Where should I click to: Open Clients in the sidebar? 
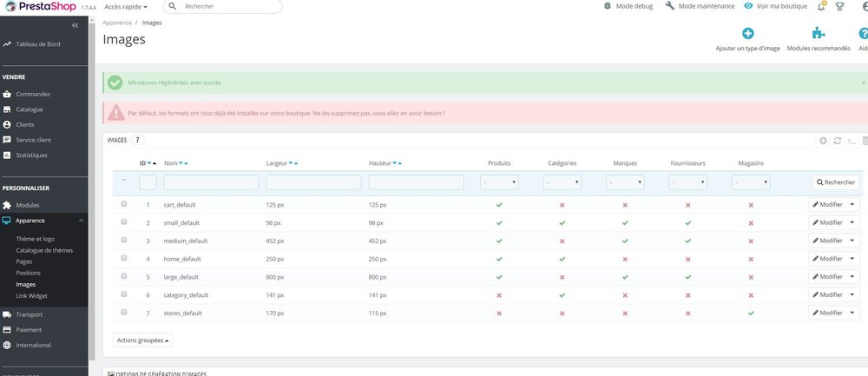[25, 124]
